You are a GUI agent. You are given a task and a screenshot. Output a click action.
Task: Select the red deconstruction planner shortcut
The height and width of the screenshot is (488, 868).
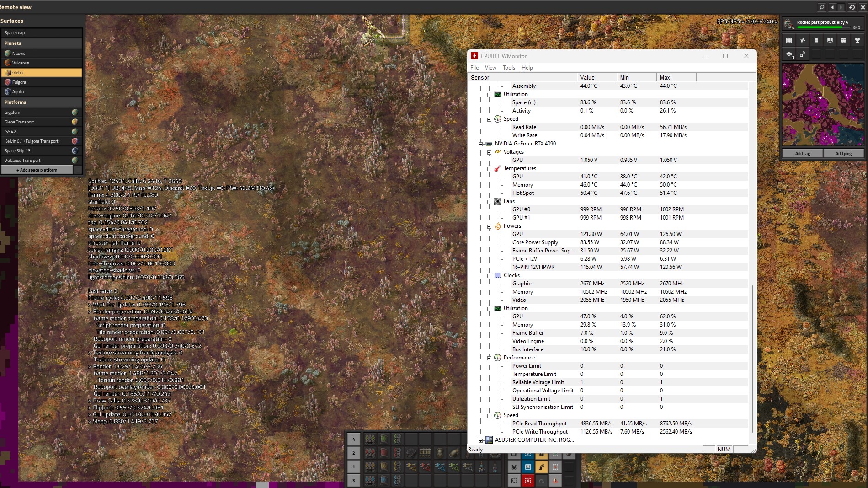527,481
